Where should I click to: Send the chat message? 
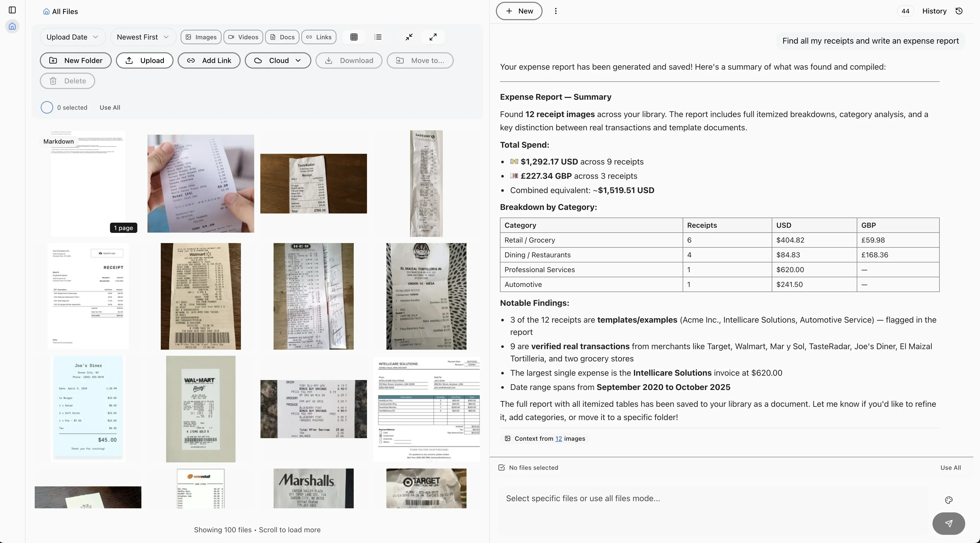948,524
